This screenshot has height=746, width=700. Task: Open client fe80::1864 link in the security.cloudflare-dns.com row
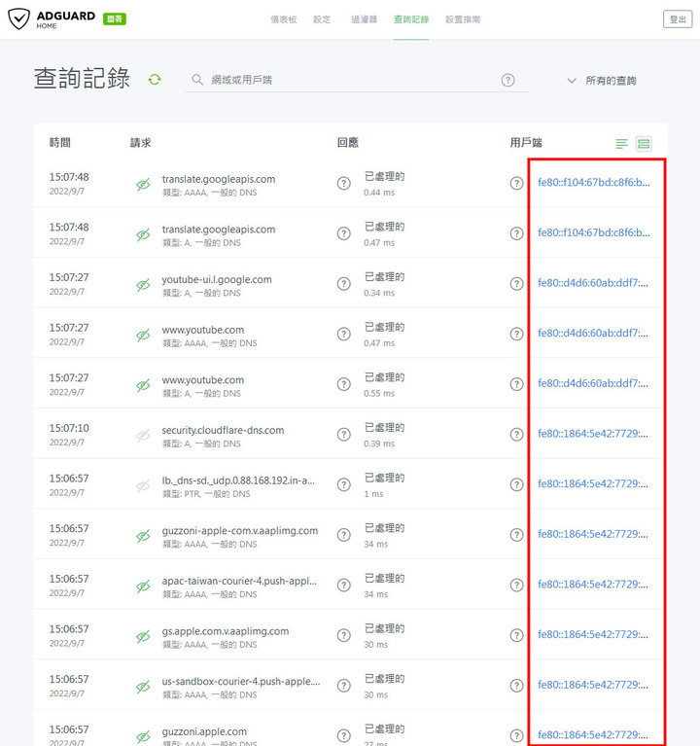click(593, 434)
